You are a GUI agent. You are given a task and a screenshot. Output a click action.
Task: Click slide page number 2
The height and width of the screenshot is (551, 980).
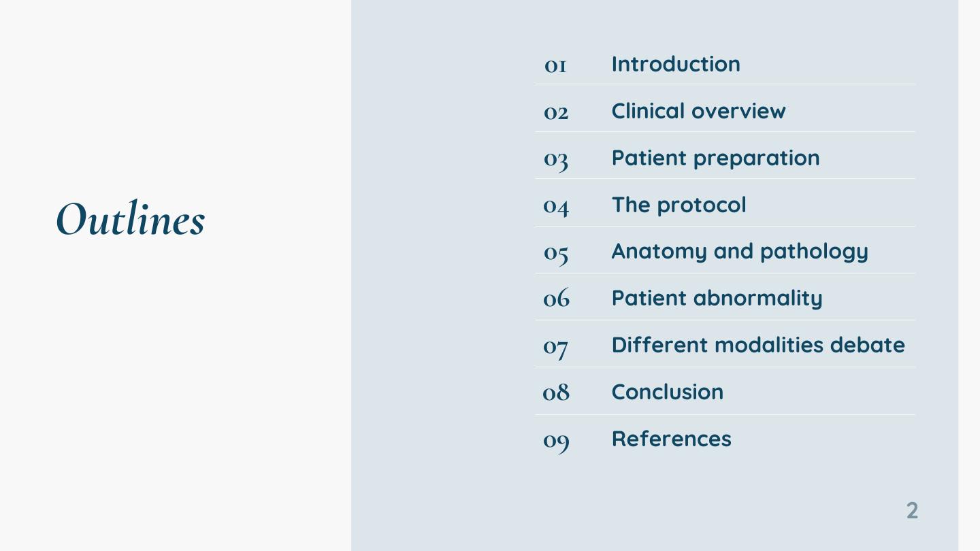pyautogui.click(x=912, y=510)
